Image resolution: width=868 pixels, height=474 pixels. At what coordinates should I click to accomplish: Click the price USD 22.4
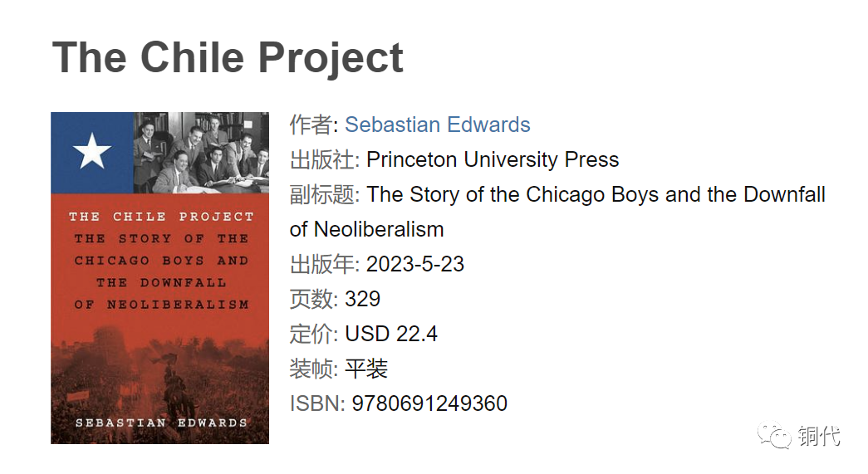pyautogui.click(x=391, y=334)
